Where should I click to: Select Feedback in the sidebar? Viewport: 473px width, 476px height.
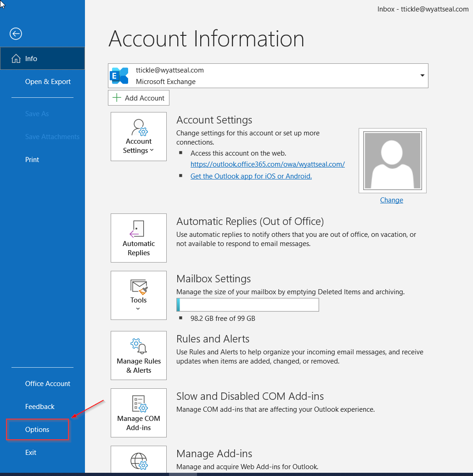pyautogui.click(x=39, y=407)
